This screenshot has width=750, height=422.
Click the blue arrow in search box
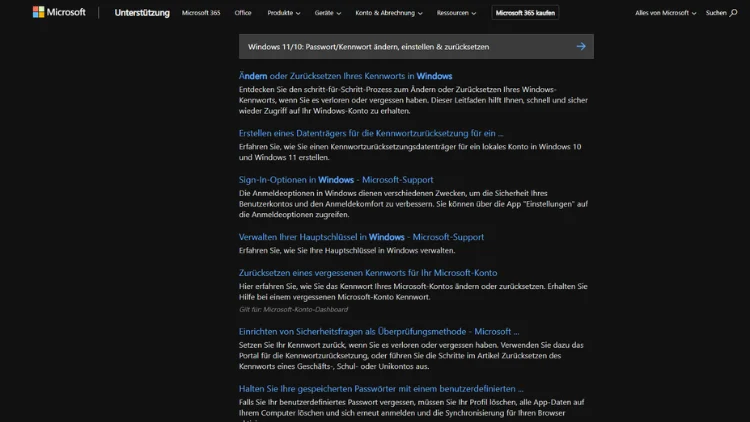(581, 46)
